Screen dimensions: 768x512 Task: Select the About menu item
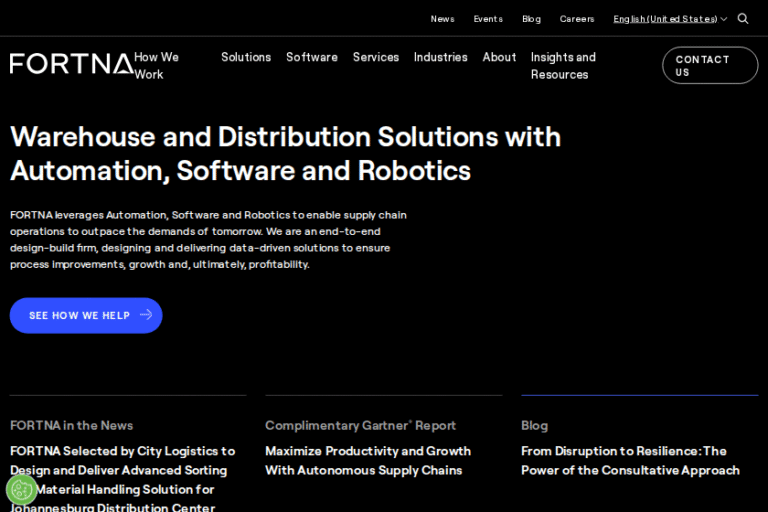[x=499, y=57]
